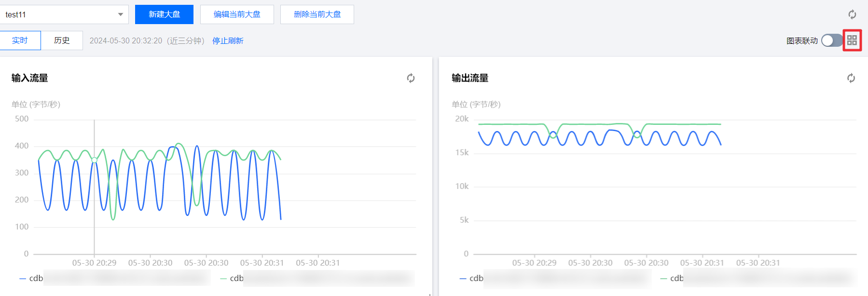Image resolution: width=868 pixels, height=296 pixels.
Task: Toggle blue cdb legend in 输入流量 chart
Action: click(32, 278)
